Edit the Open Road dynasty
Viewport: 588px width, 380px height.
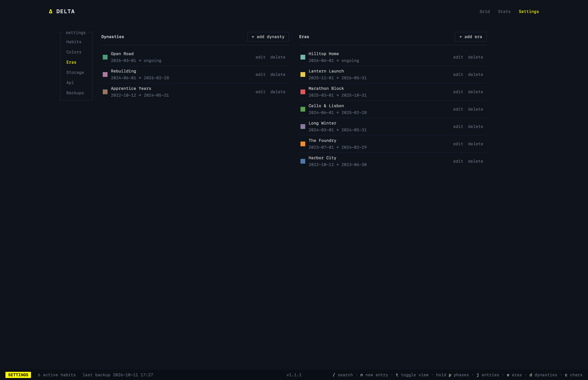(260, 57)
